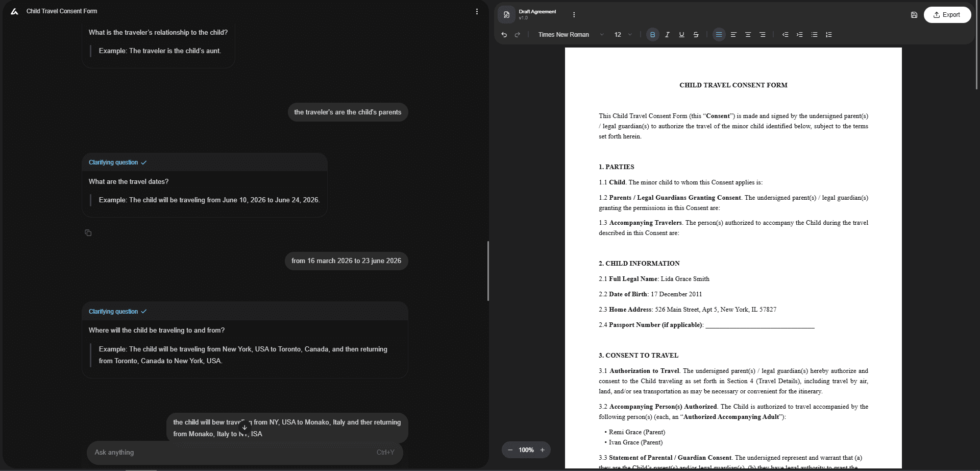The image size is (980, 471).
Task: Jump to the latest chat message
Action: (x=244, y=427)
